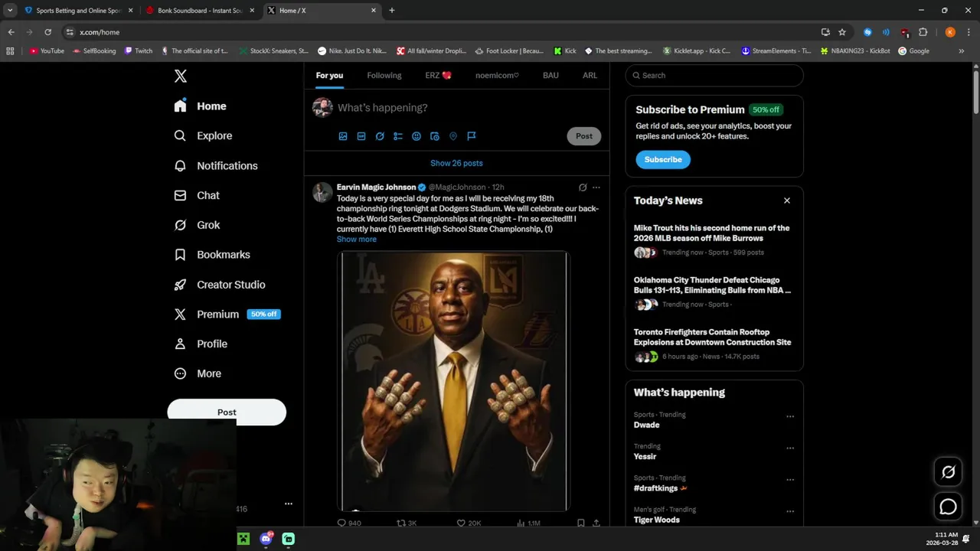Add a poll in composer
This screenshot has height=551, width=980.
click(398, 136)
